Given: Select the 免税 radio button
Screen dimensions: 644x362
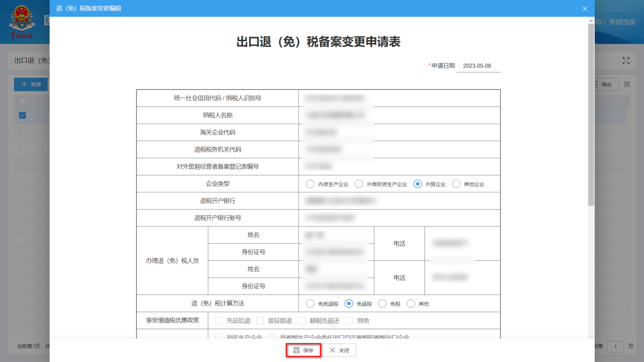Looking at the screenshot, I should point(382,303).
